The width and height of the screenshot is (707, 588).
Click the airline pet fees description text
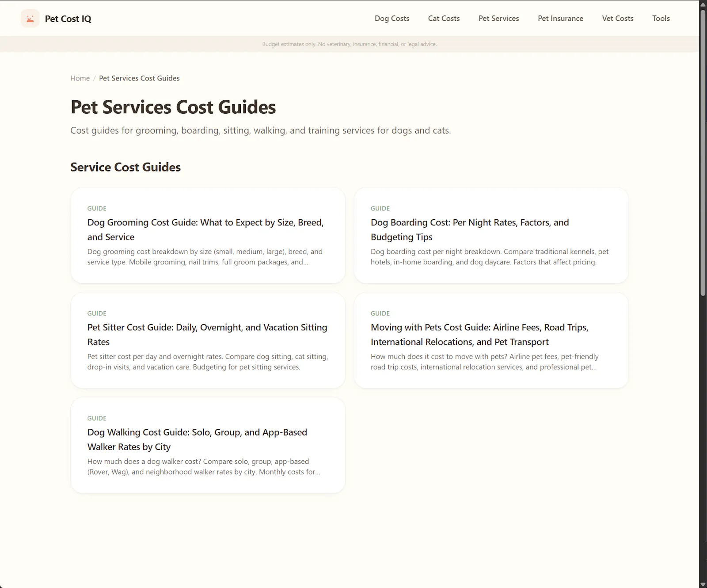[x=485, y=362]
